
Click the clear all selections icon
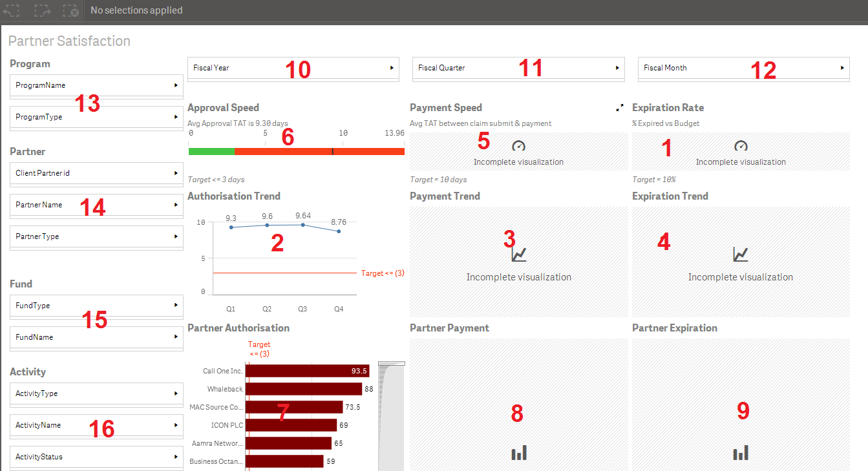point(71,10)
